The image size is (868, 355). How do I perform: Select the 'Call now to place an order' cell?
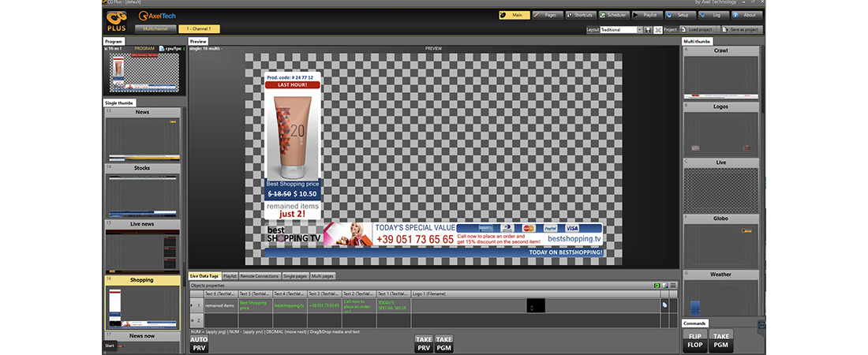pyautogui.click(x=359, y=306)
